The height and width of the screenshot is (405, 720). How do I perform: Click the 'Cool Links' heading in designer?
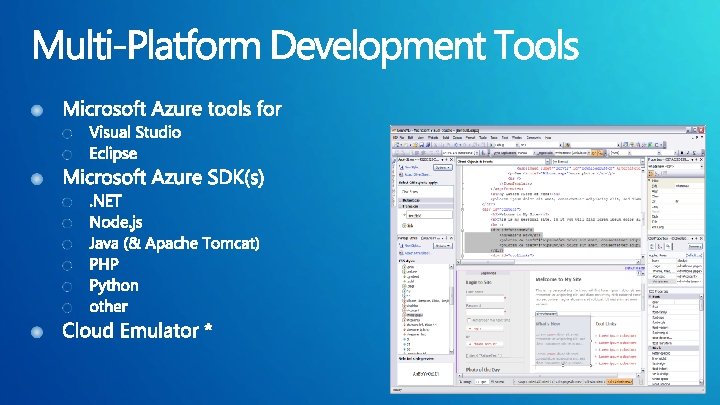click(606, 324)
